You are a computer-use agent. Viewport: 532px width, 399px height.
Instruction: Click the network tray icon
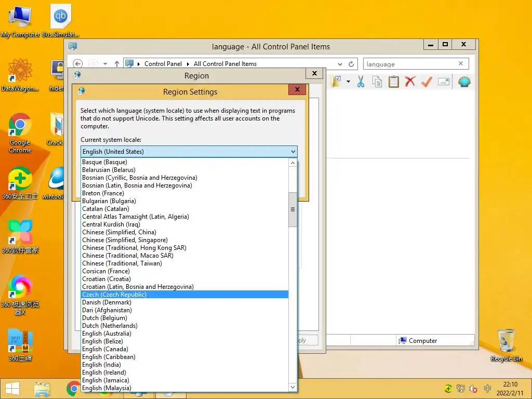460,389
